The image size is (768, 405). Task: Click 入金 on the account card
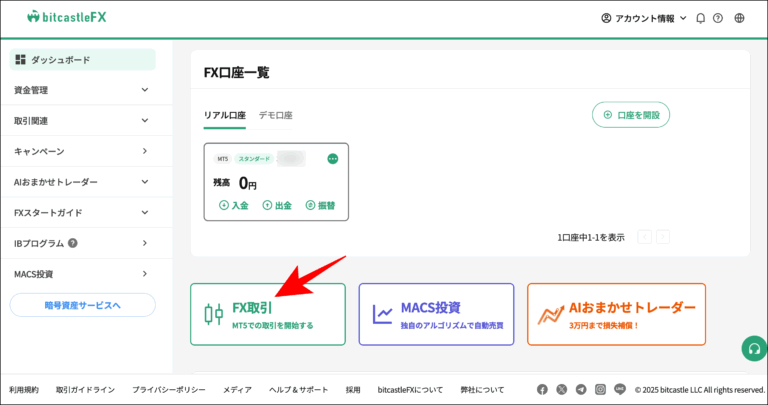234,206
